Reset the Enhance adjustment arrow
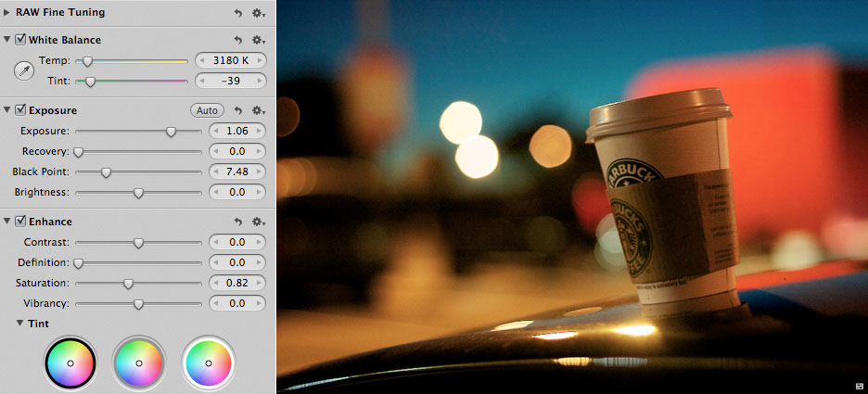868x394 pixels. tap(238, 222)
